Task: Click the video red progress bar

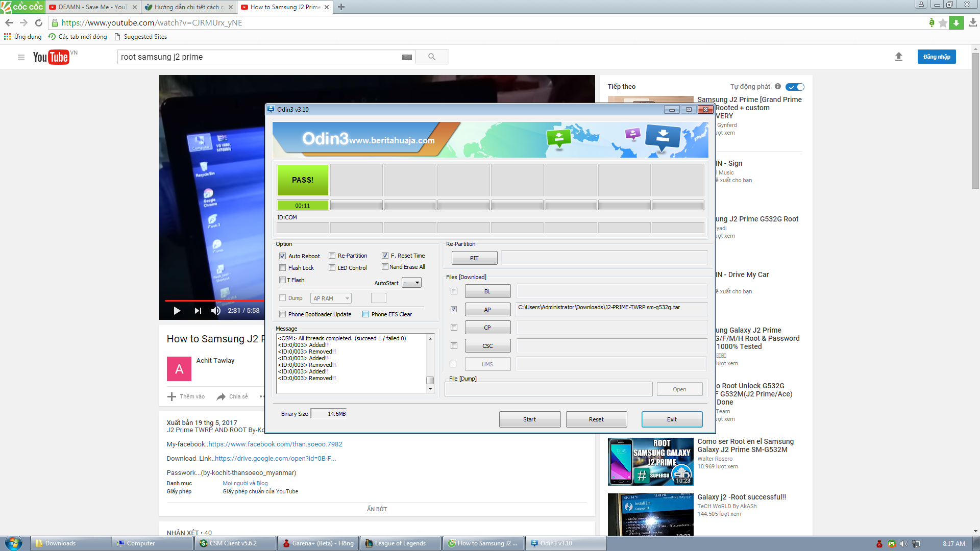Action: 214,300
